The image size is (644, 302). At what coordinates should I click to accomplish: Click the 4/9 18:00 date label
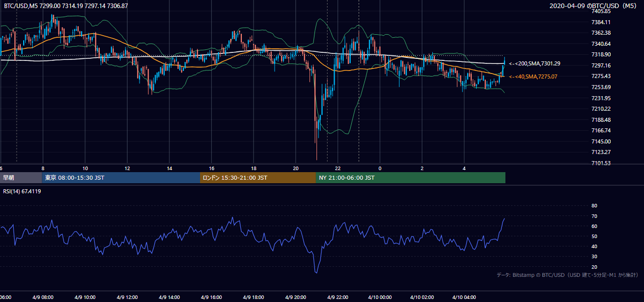[x=253, y=297]
